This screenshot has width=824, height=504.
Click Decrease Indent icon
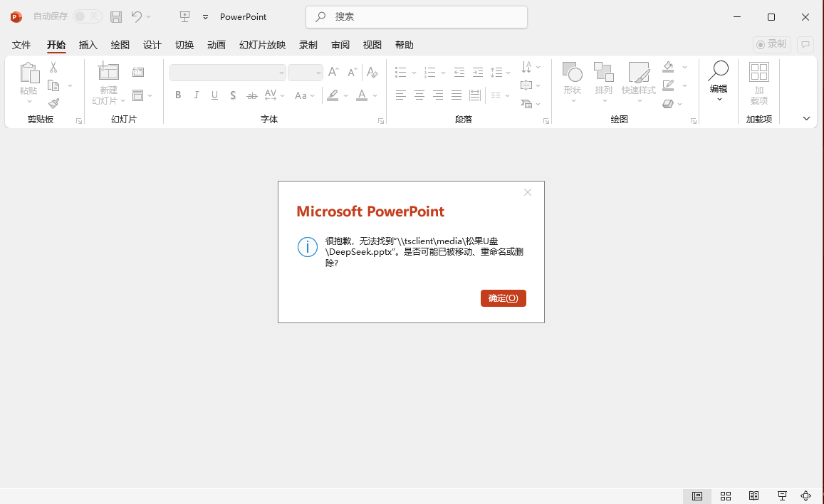[x=459, y=72]
